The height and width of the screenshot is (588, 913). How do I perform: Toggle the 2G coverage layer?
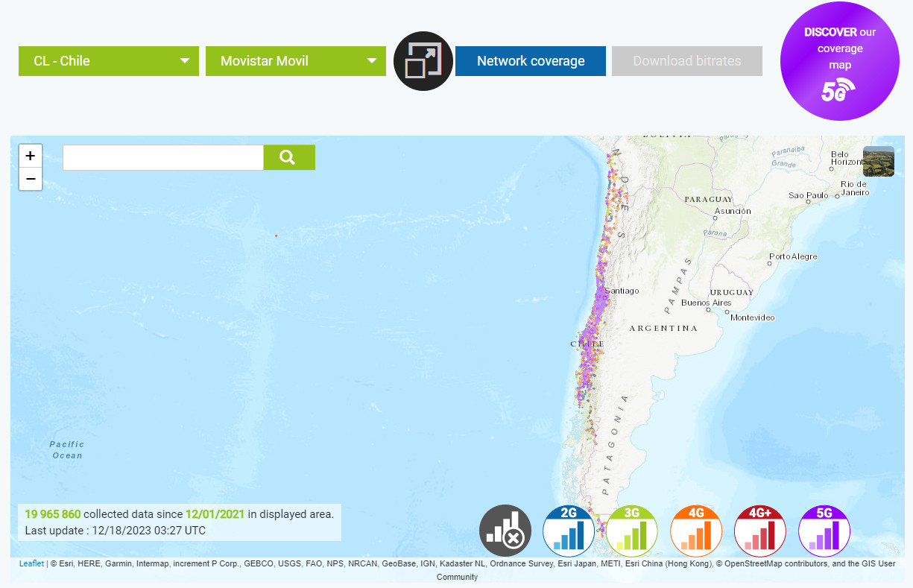pos(569,531)
